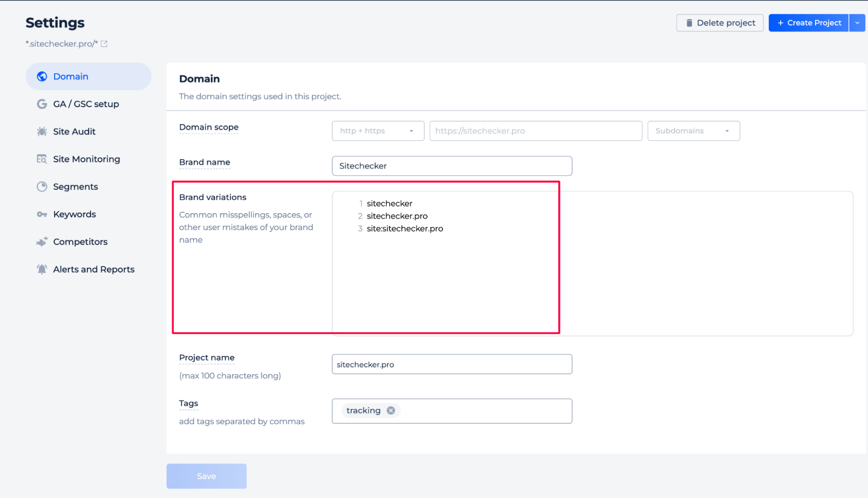Remove the tracking tag with x icon
Image resolution: width=868 pixels, height=498 pixels.
(x=391, y=410)
